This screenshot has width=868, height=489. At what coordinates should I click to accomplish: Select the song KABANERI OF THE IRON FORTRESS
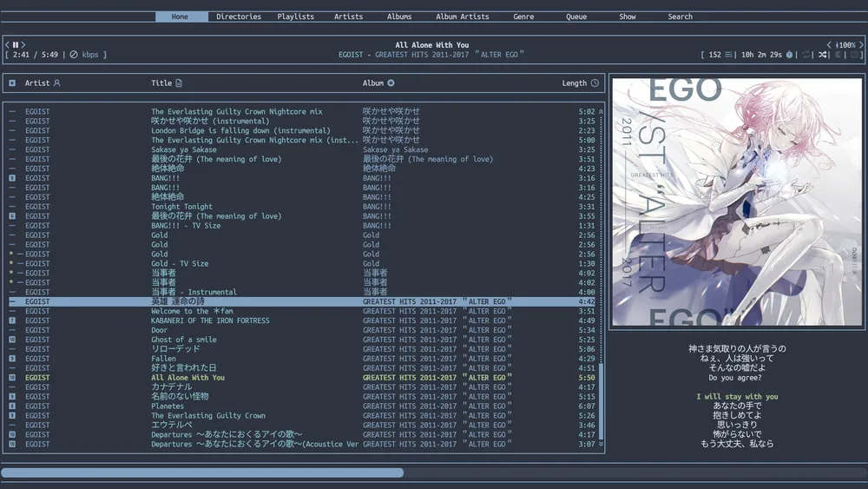pos(210,320)
